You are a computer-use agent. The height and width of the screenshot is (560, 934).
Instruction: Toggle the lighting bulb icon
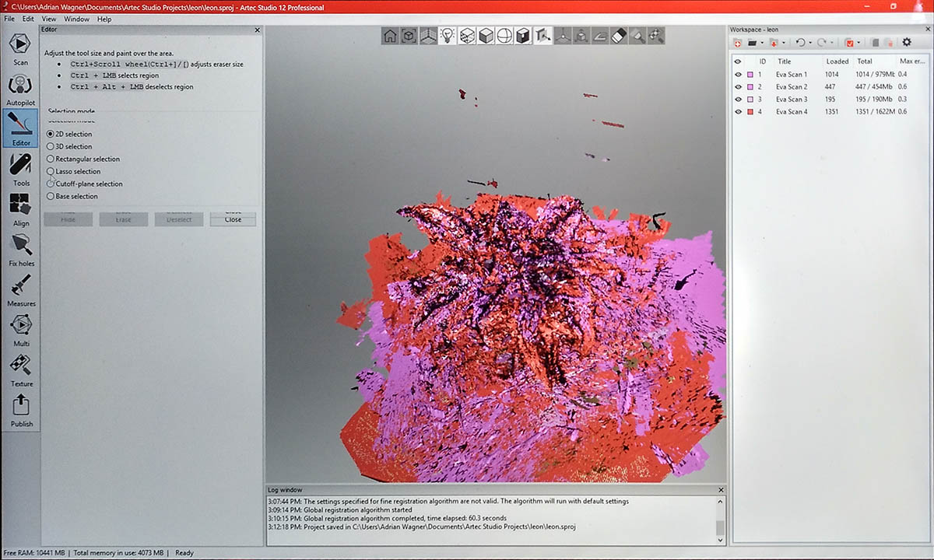coord(447,36)
